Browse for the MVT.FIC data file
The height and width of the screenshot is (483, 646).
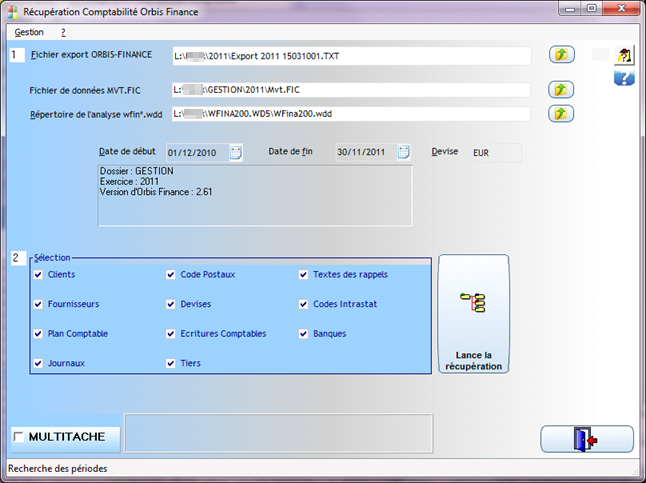[x=561, y=89]
